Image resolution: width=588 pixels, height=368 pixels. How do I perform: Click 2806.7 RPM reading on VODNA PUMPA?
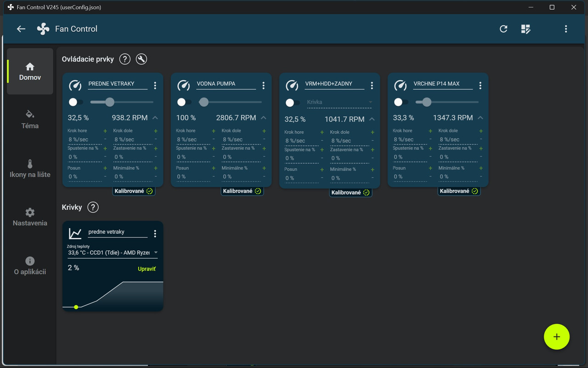pyautogui.click(x=236, y=118)
